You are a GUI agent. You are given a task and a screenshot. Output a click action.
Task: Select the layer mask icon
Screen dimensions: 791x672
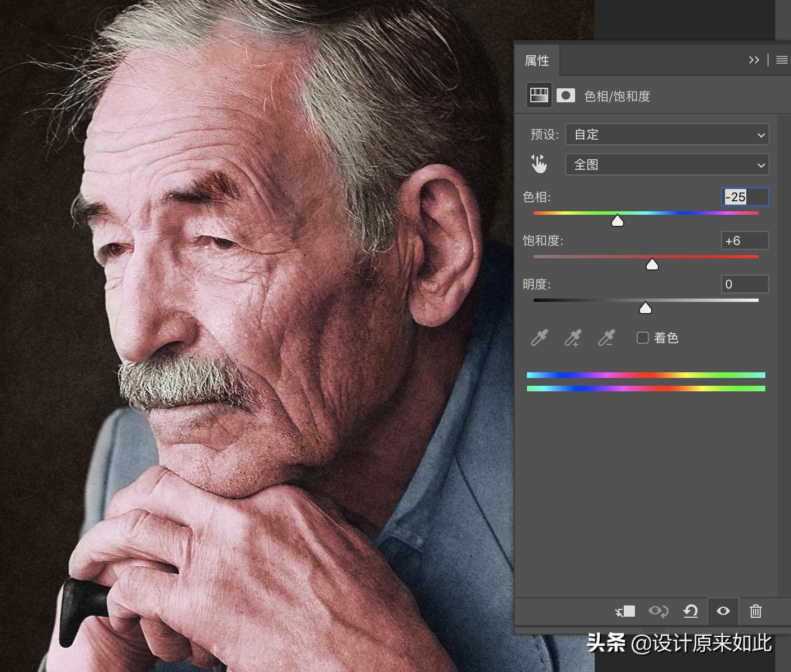click(x=566, y=96)
